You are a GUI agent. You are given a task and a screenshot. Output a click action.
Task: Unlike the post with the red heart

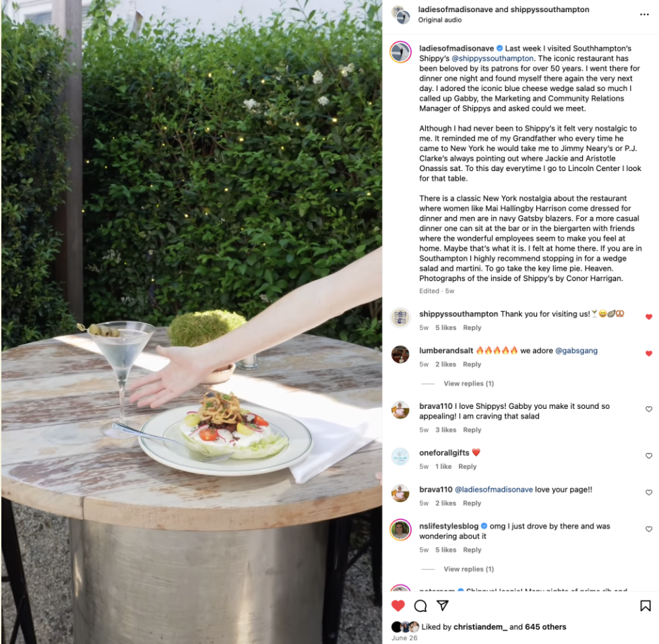398,606
